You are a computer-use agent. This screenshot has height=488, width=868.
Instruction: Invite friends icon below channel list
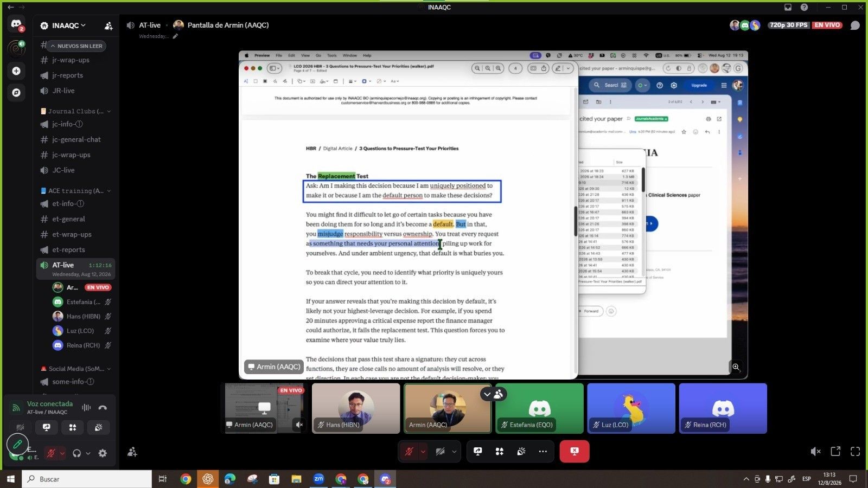point(132,452)
